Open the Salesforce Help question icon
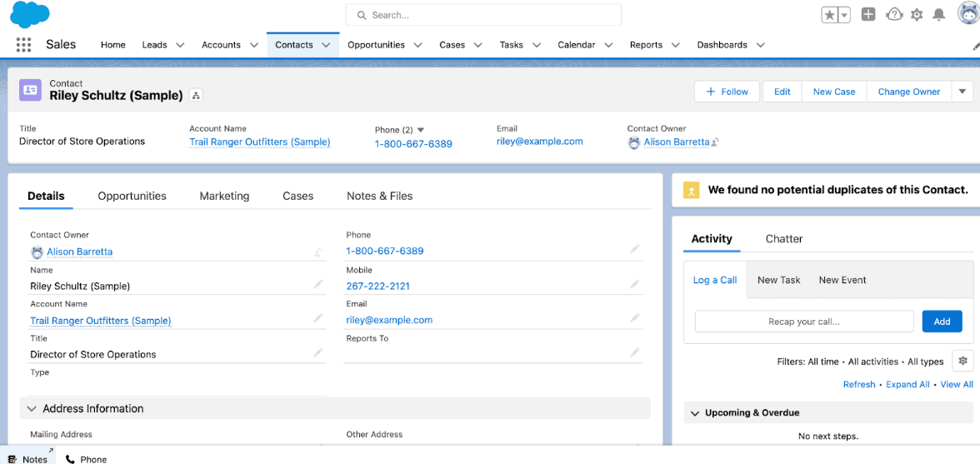 894,15
